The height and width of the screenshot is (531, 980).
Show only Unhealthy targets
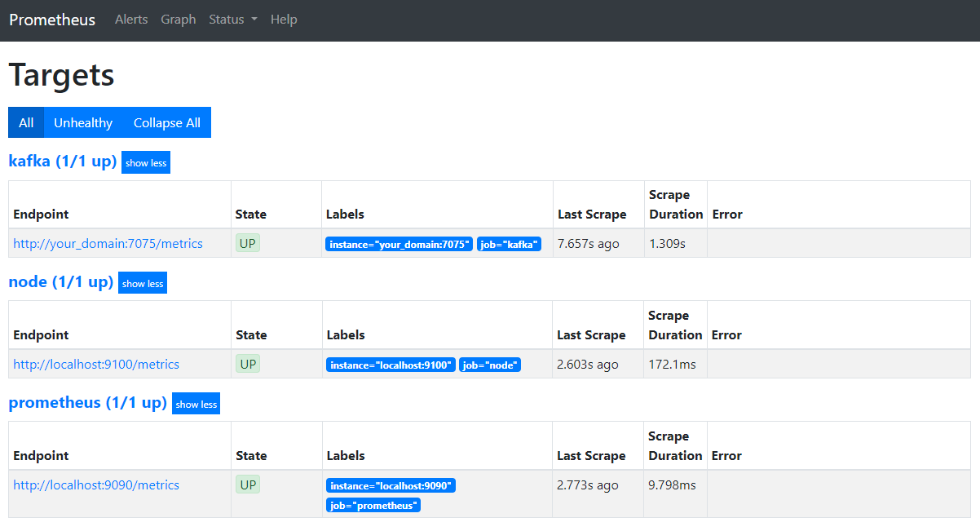point(83,122)
